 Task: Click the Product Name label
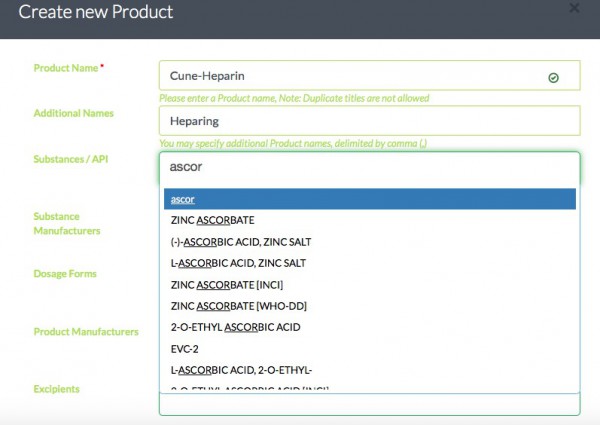click(x=66, y=68)
